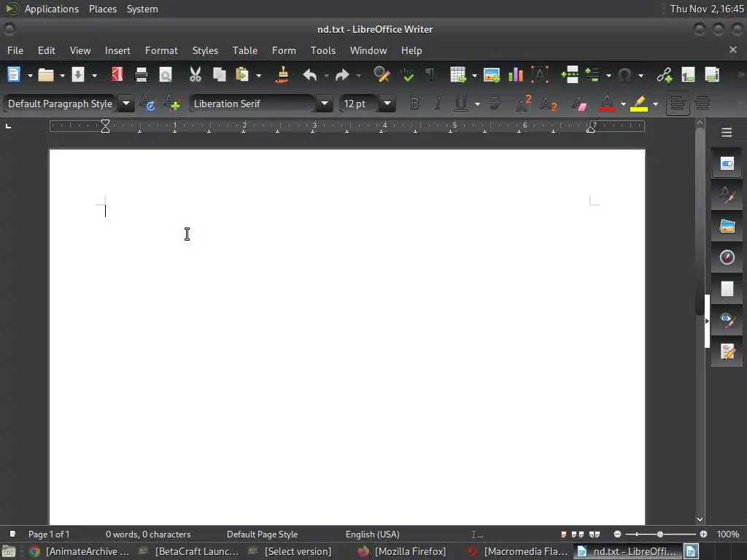Open a file with the folder icon
This screenshot has width=747, height=560.
pos(46,75)
